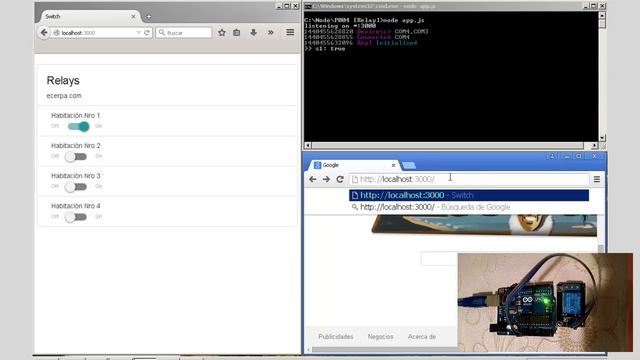Click ecerpa.com text under Relays
The height and width of the screenshot is (360, 640).
[x=64, y=96]
